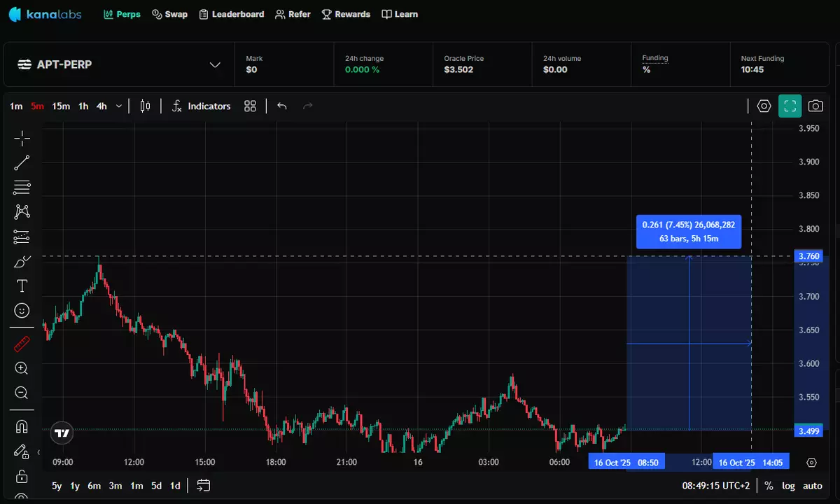This screenshot has width=840, height=504.
Task: Select the trend line drawing tool
Action: [x=22, y=163]
